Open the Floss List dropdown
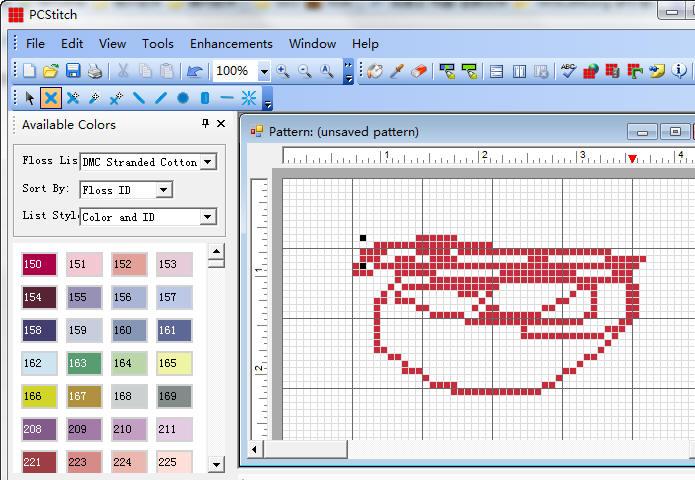The height and width of the screenshot is (480, 695). click(x=208, y=162)
